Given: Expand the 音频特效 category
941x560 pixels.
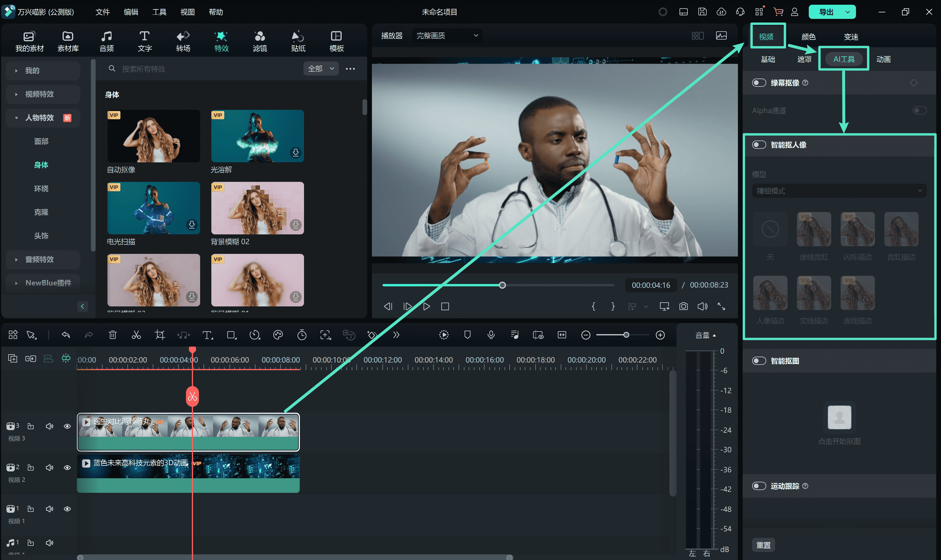Looking at the screenshot, I should [43, 259].
